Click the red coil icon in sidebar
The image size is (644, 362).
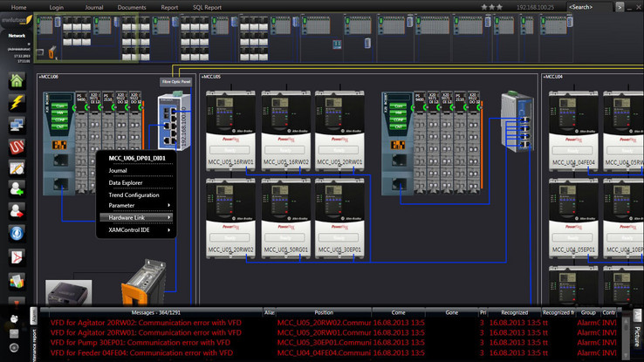[x=16, y=147]
